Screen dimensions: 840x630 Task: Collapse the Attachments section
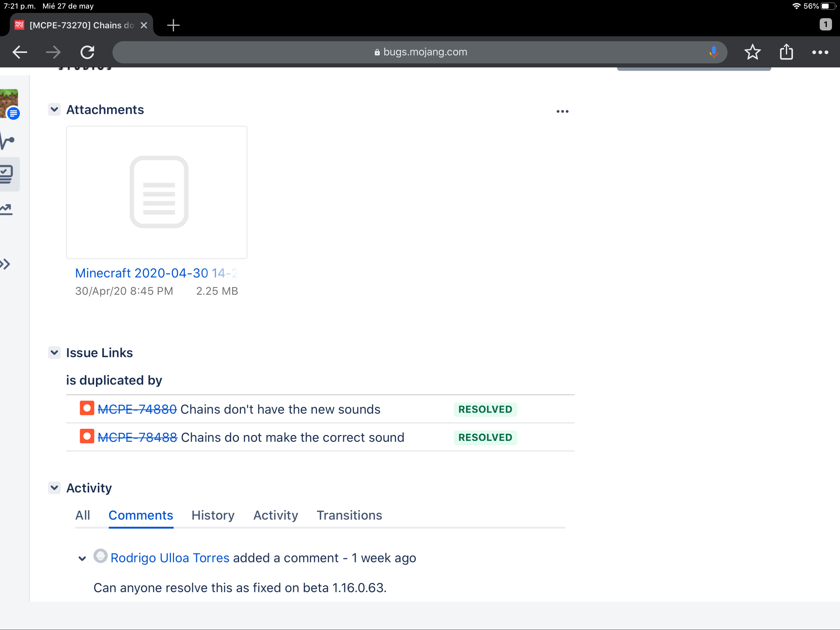(x=54, y=110)
